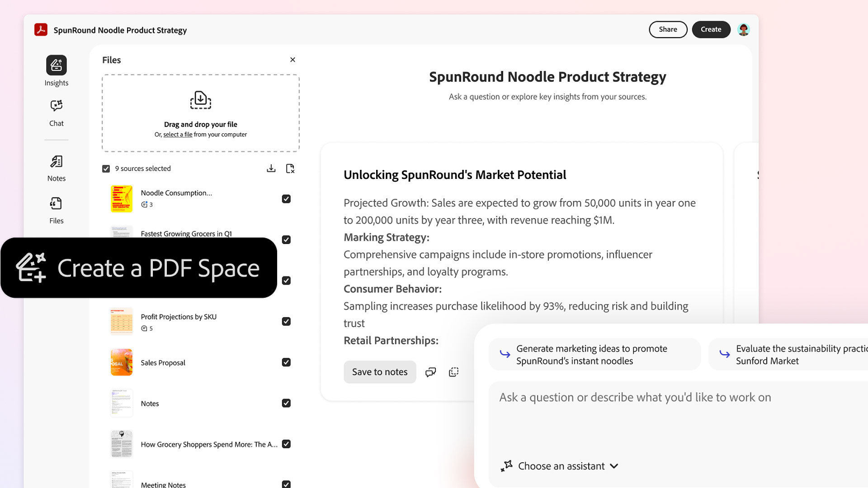Click the remove selected files icon
Viewport: 868px width, 488px height.
coord(290,169)
